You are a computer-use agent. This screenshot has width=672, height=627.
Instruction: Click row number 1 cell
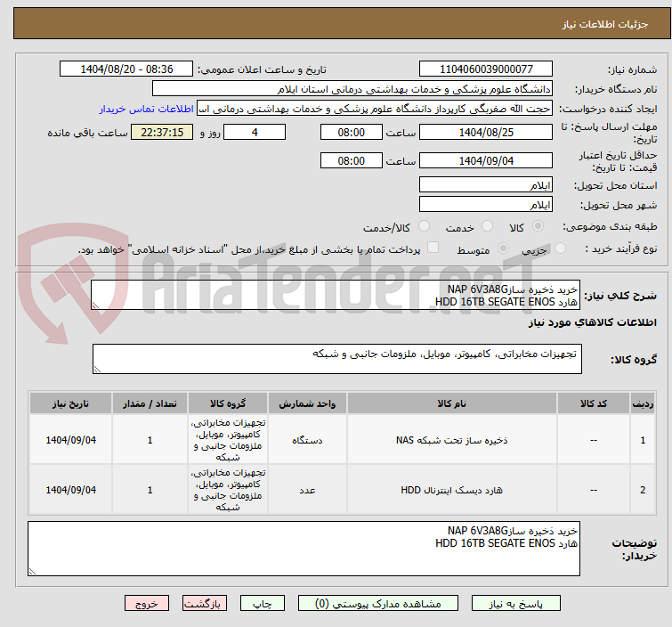pos(643,440)
